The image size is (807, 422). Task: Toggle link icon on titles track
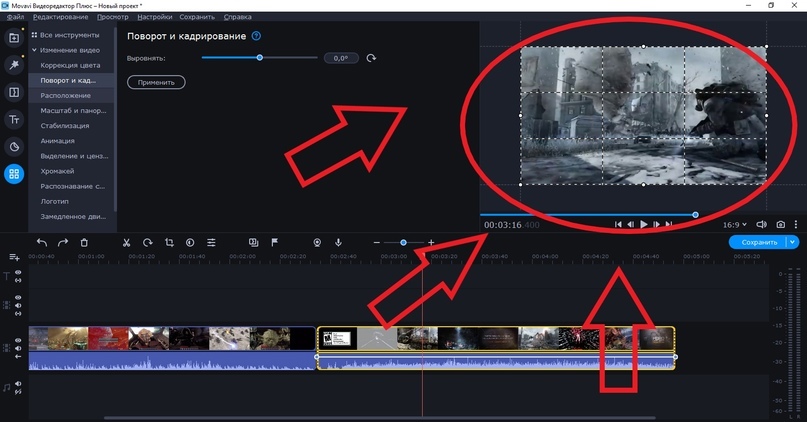click(x=18, y=280)
